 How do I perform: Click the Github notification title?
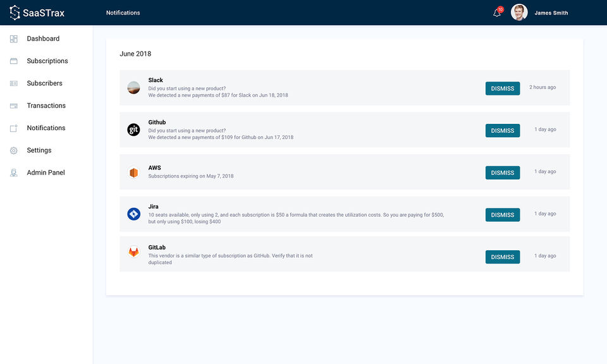157,122
